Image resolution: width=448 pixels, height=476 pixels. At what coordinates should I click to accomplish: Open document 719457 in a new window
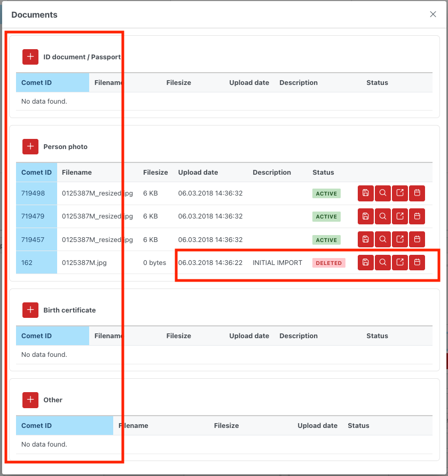point(400,240)
